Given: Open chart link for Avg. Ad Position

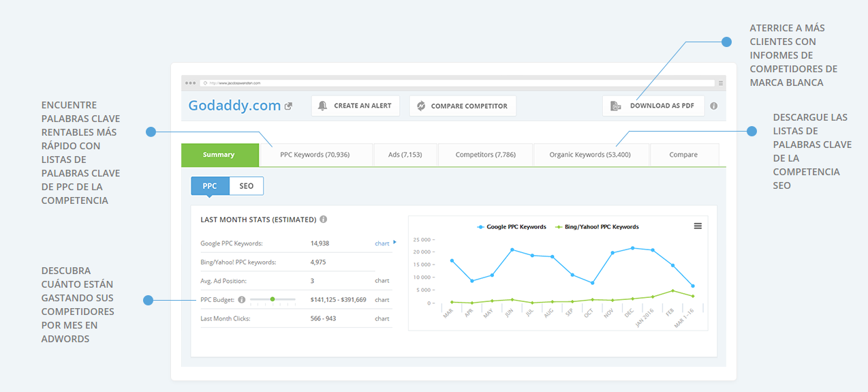Looking at the screenshot, I should click(382, 281).
